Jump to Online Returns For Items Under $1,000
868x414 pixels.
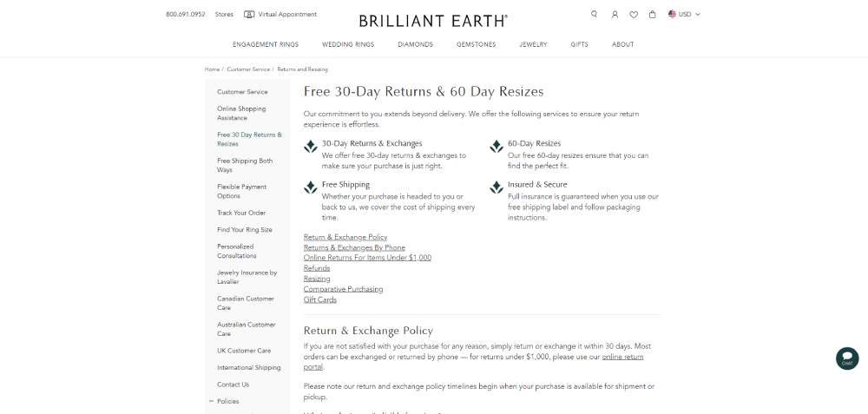pyautogui.click(x=367, y=258)
